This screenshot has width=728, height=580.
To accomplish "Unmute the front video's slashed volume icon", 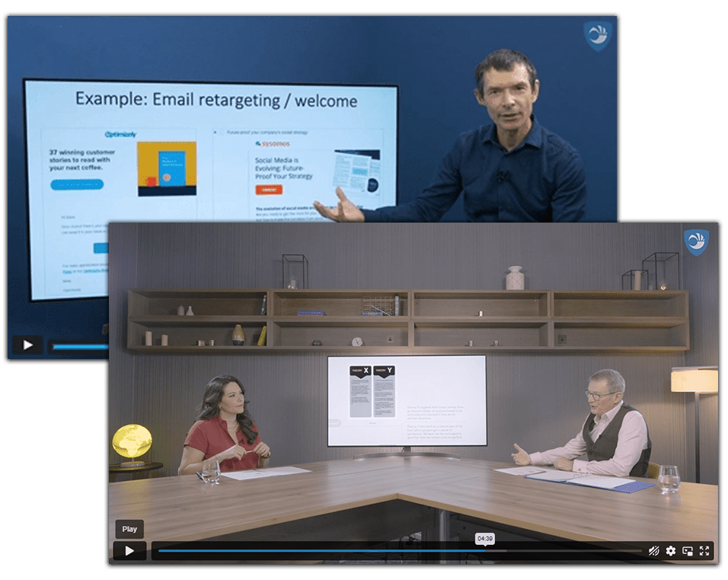I will pos(653,551).
